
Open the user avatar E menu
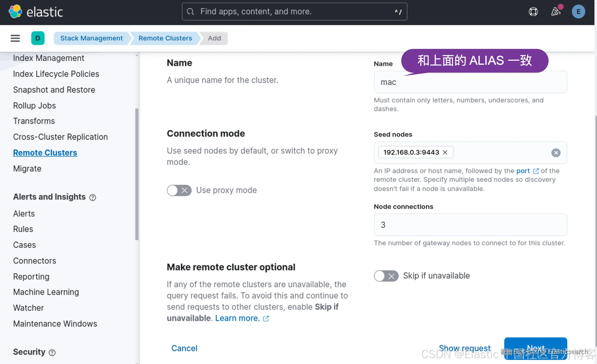tap(578, 12)
